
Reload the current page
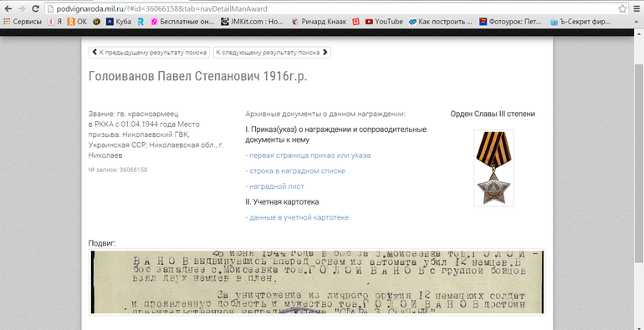click(x=36, y=8)
